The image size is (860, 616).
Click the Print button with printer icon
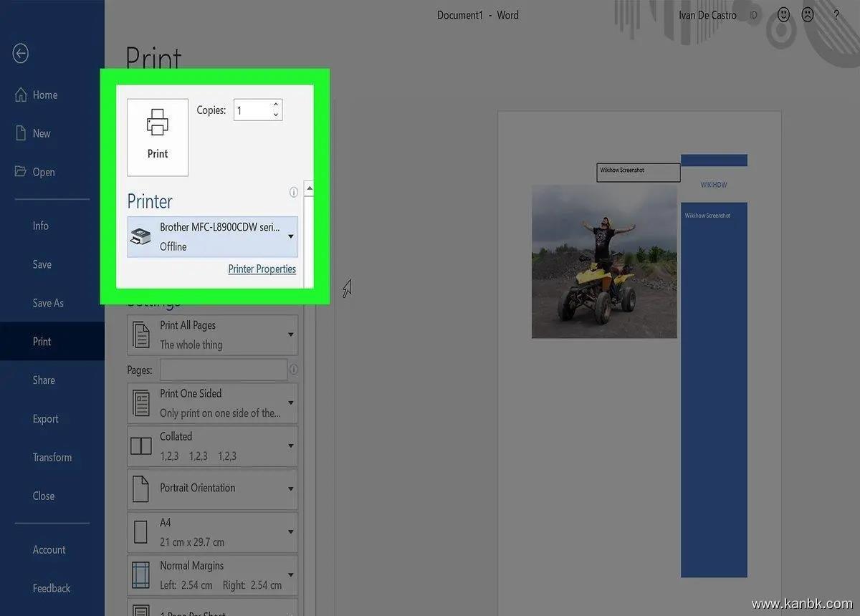158,137
